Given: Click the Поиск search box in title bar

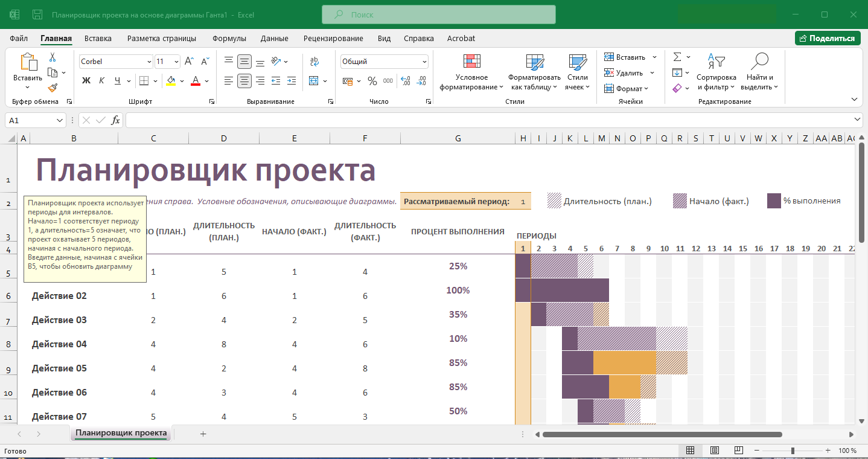Looking at the screenshot, I should coord(439,14).
